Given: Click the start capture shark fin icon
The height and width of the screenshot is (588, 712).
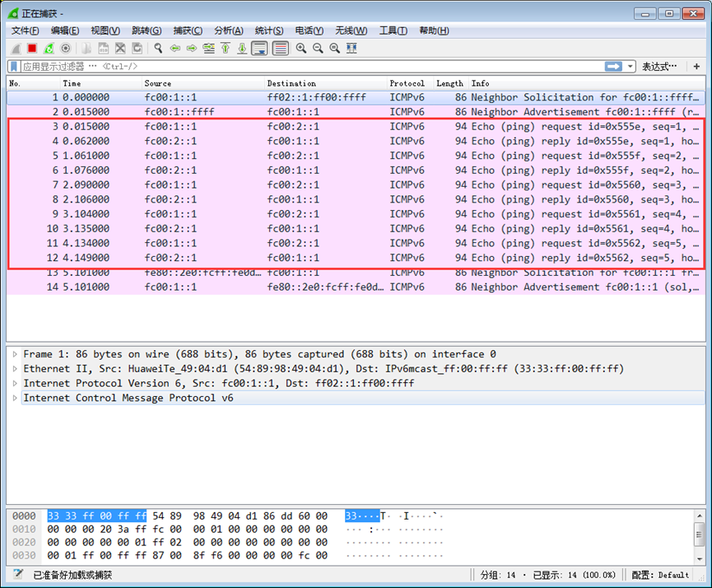Looking at the screenshot, I should (x=16, y=48).
